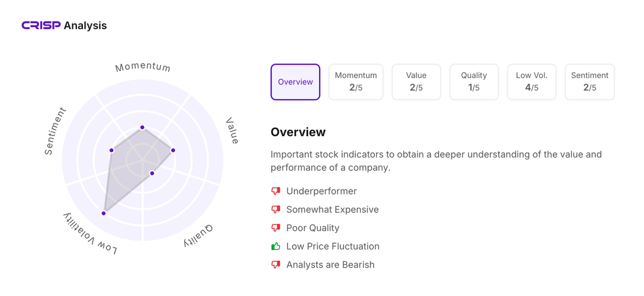The image size is (644, 296).
Task: Click thumbs-down icon beside Somewhat Expensive
Action: [275, 209]
